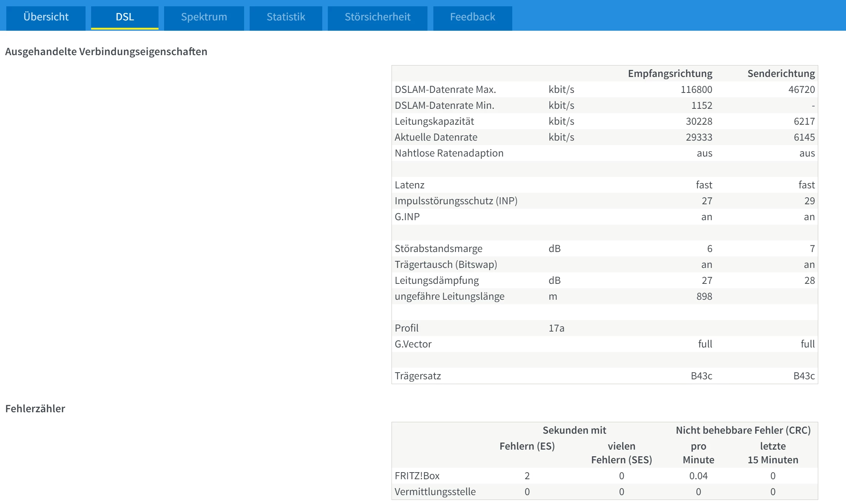
Task: Open the Feedback tab
Action: click(x=472, y=17)
